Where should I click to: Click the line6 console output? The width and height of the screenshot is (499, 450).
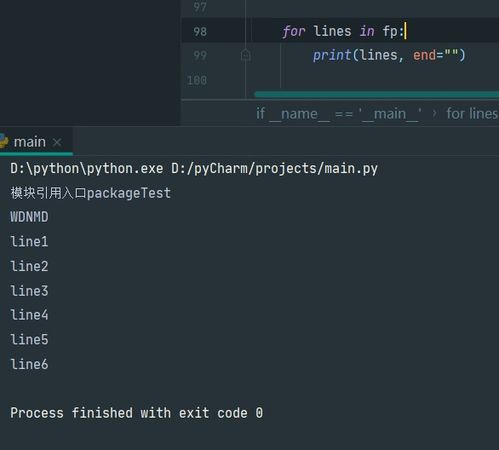click(29, 364)
